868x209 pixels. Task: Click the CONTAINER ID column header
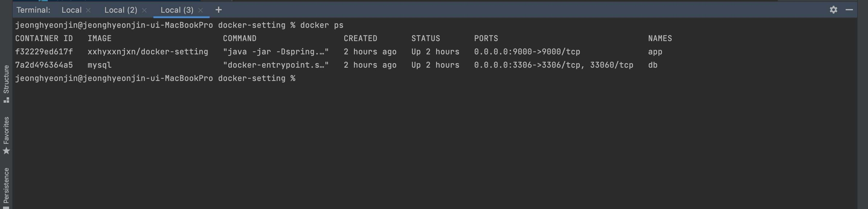click(44, 38)
